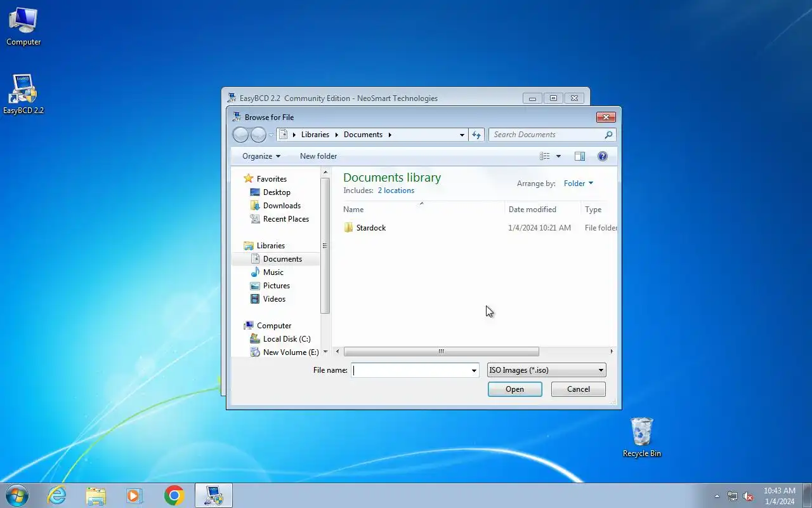Viewport: 812px width, 508px height.
Task: Click the Windows Start button
Action: coord(16,495)
